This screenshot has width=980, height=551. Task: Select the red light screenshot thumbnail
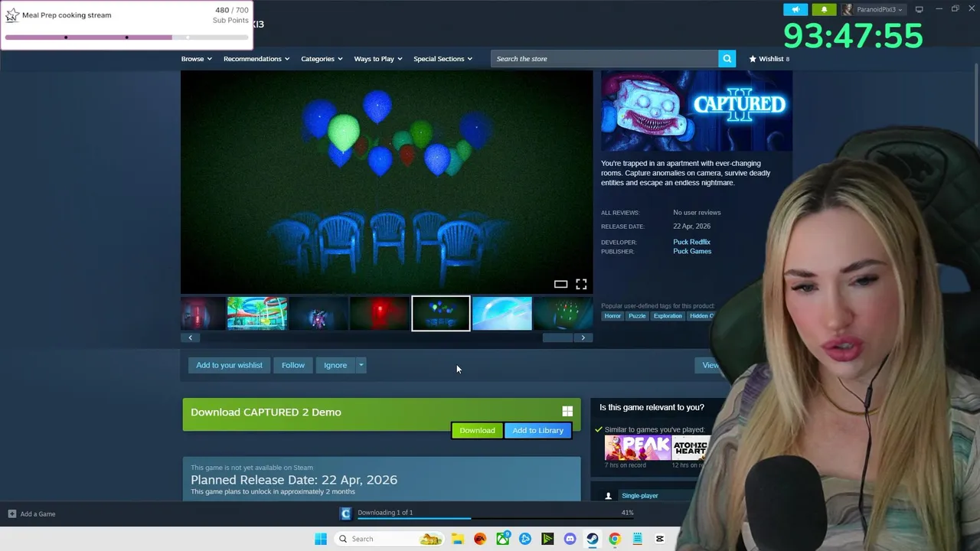pos(380,314)
